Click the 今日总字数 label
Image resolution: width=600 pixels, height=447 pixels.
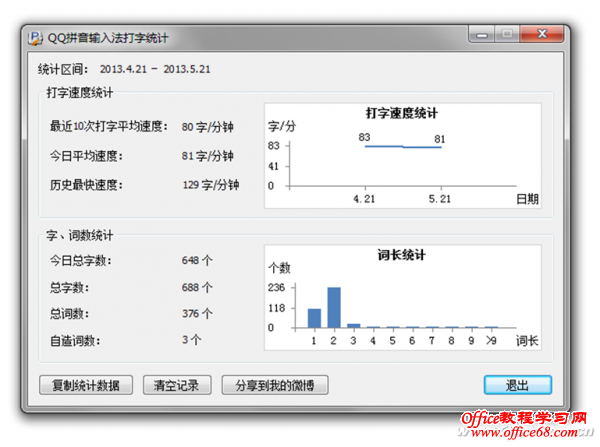click(81, 261)
